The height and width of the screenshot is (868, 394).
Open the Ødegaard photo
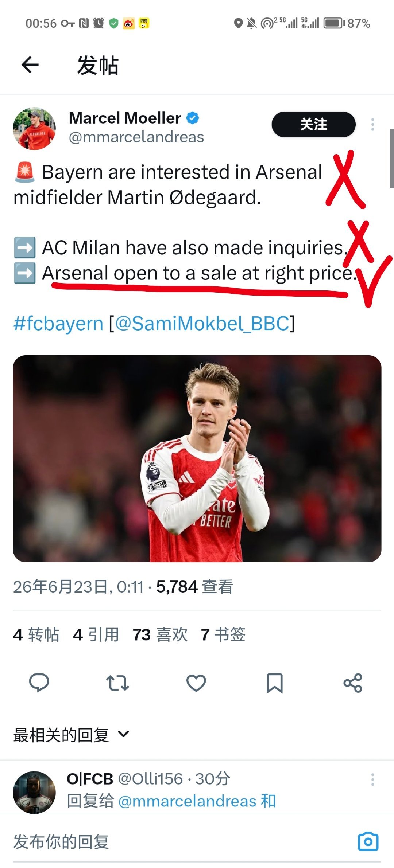(x=197, y=458)
